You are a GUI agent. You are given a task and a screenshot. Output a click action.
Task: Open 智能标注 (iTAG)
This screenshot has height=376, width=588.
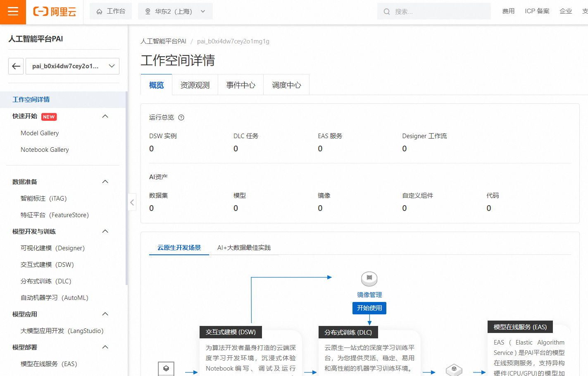[x=43, y=199]
